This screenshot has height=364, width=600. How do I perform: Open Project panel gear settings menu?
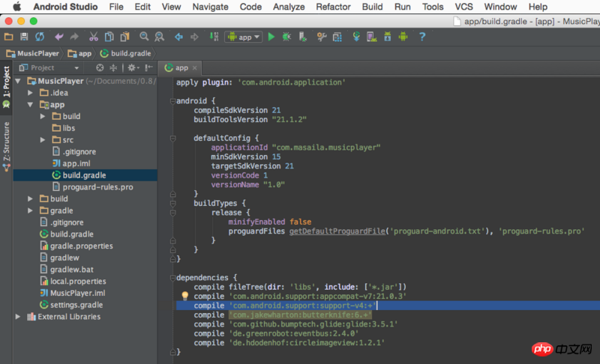pyautogui.click(x=133, y=67)
